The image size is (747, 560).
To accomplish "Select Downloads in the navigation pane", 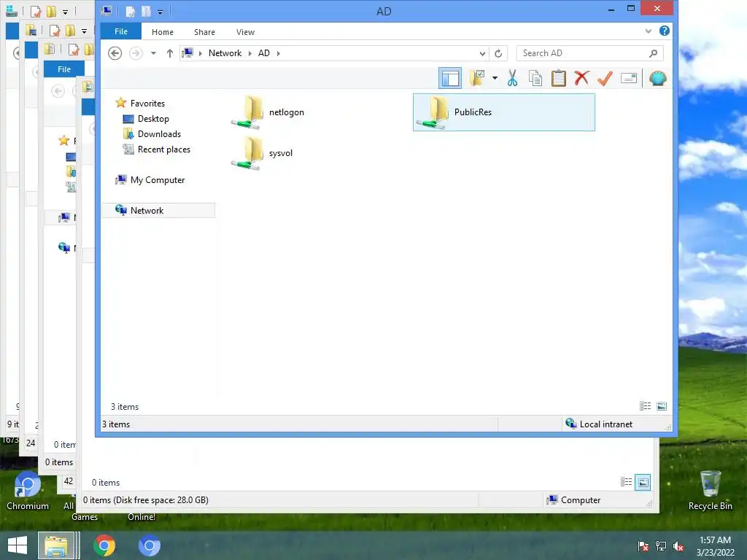I will (159, 134).
